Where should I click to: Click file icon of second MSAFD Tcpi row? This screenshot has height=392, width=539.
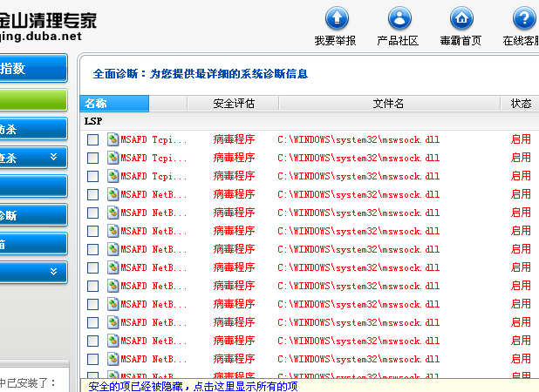(x=113, y=158)
